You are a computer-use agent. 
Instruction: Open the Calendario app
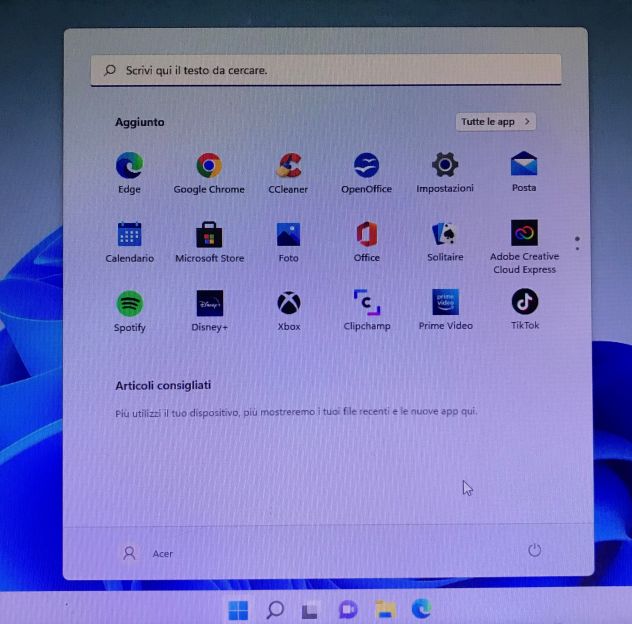pos(129,242)
